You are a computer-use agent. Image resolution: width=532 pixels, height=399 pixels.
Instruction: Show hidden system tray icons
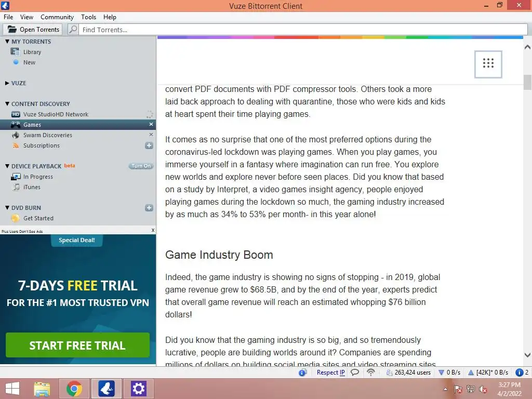[x=445, y=389]
